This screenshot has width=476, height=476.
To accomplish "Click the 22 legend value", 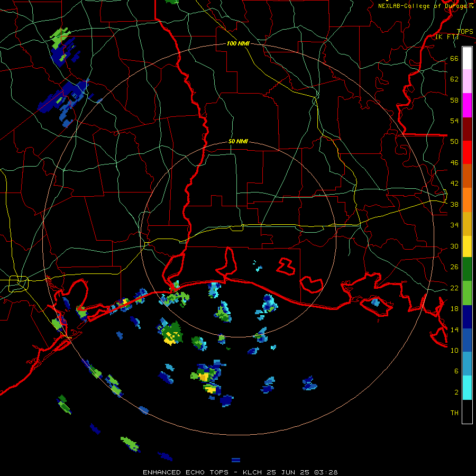I will [x=454, y=288].
